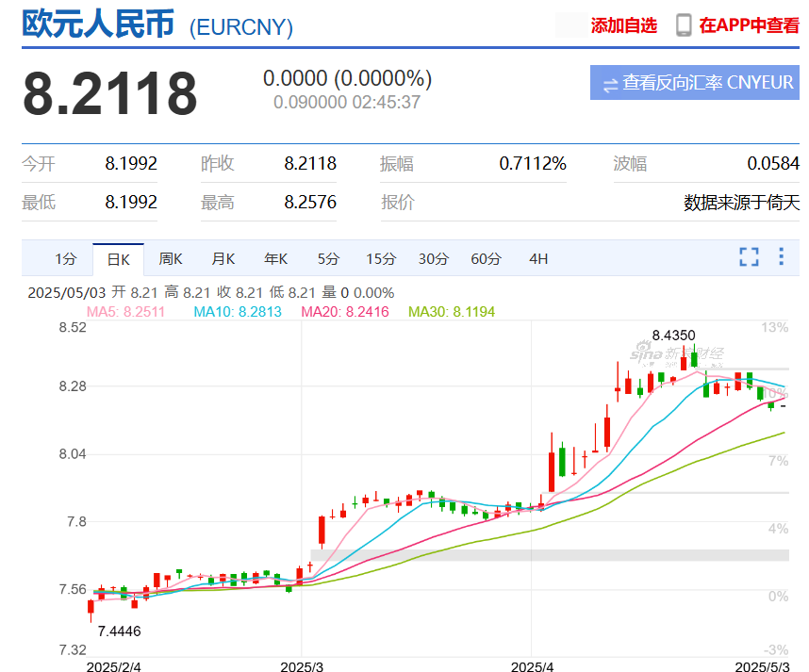Click the 8.52 price axis label
This screenshot has height=672, width=809.
click(73, 327)
